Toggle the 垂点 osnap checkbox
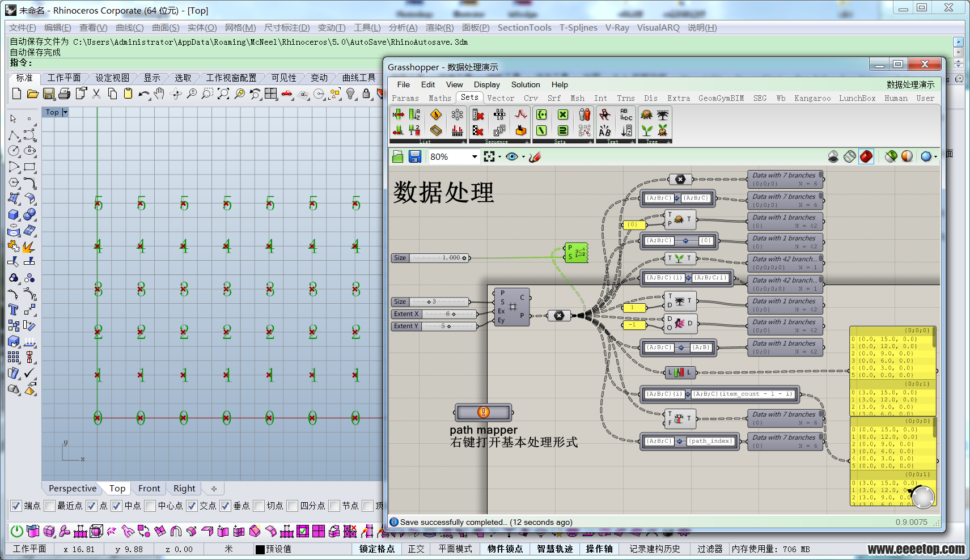The width and height of the screenshot is (970, 560). coord(226,506)
